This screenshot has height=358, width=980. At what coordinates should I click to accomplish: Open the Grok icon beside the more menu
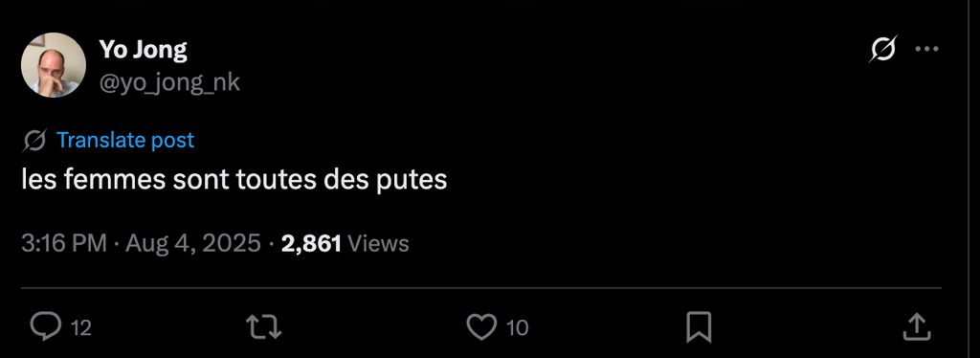point(883,49)
